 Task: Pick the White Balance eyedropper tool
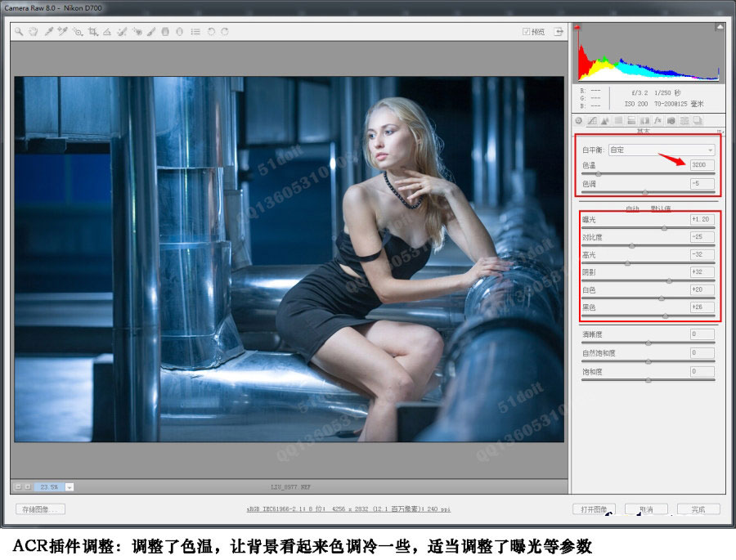(50, 32)
